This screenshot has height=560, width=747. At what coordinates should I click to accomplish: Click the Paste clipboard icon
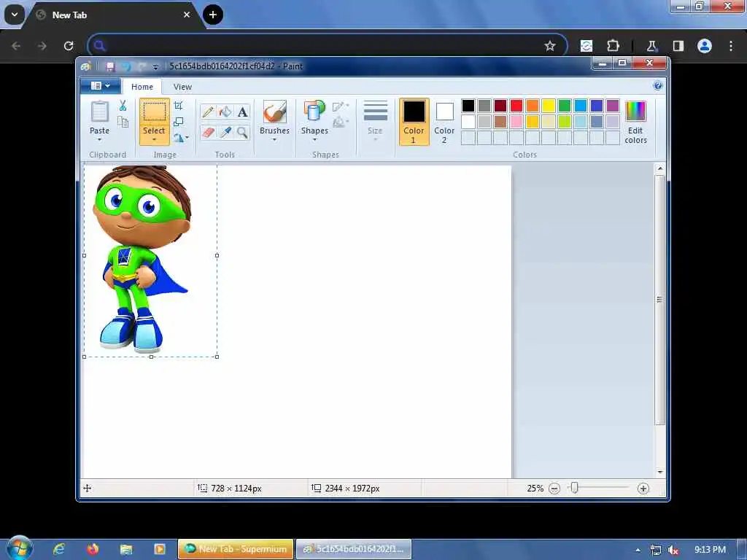coord(99,112)
